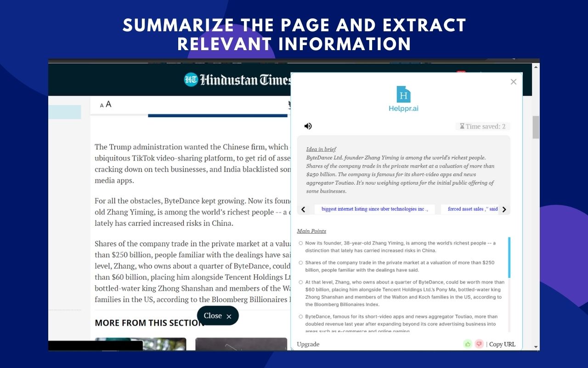Click the 'For all the obstacles' article paragraph
The height and width of the screenshot is (368, 588).
pyautogui.click(x=192, y=212)
